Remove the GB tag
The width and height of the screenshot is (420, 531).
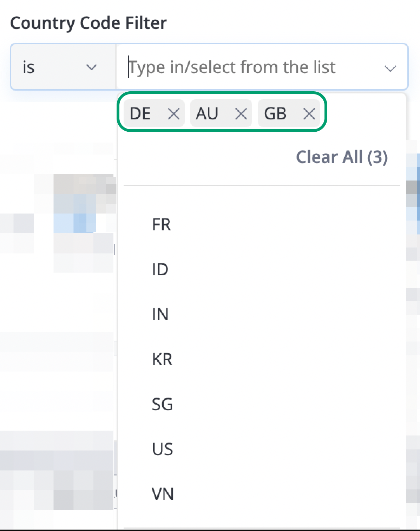309,114
